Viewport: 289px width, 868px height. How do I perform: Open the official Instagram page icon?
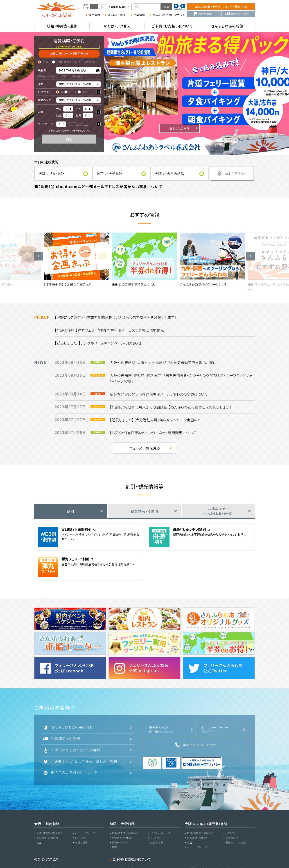120,668
